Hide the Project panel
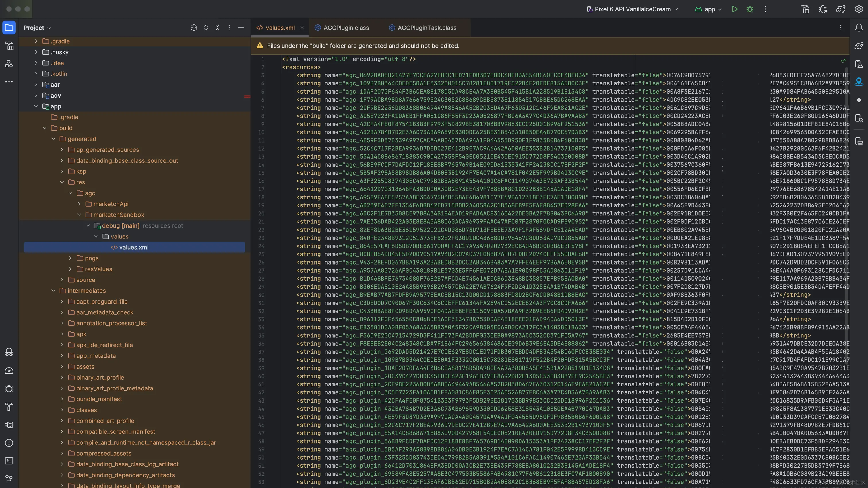This screenshot has width=868, height=488. tap(241, 28)
